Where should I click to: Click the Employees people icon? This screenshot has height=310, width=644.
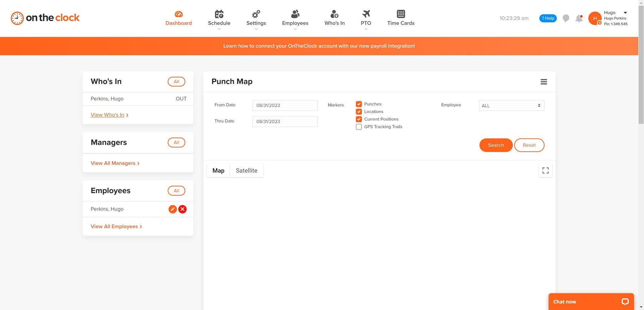click(295, 14)
